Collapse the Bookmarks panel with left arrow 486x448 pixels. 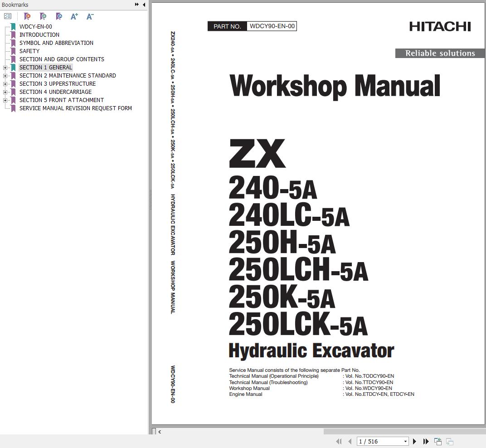[144, 5]
